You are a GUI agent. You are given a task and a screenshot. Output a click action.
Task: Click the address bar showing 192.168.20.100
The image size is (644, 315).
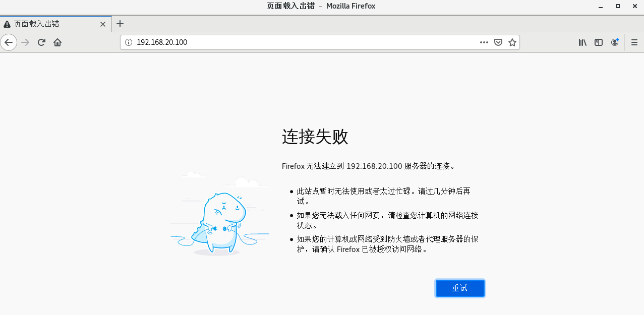click(303, 42)
